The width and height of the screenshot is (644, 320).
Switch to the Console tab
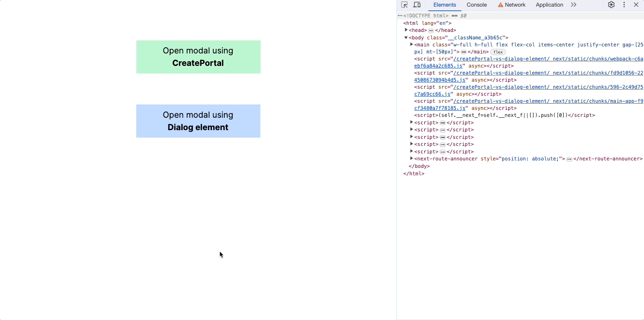[476, 5]
